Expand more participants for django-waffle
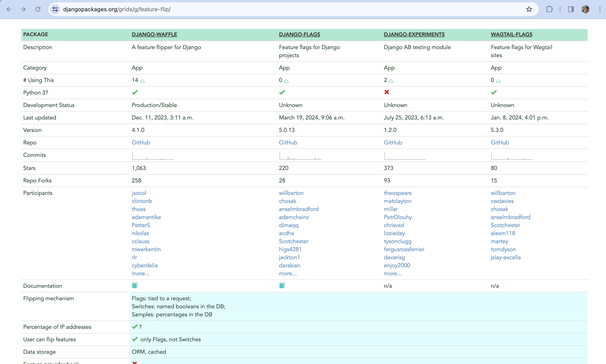Image resolution: width=606 pixels, height=364 pixels. 141,273
